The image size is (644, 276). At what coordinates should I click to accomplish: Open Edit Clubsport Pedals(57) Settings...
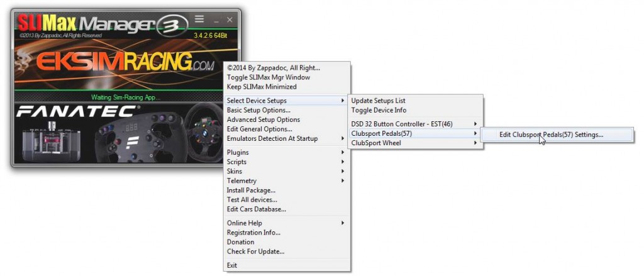pos(557,135)
